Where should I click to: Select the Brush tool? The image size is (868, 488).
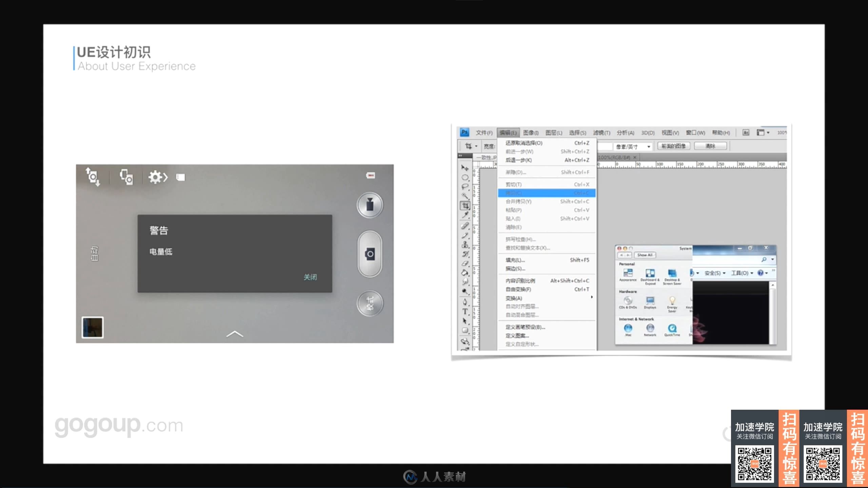point(465,235)
